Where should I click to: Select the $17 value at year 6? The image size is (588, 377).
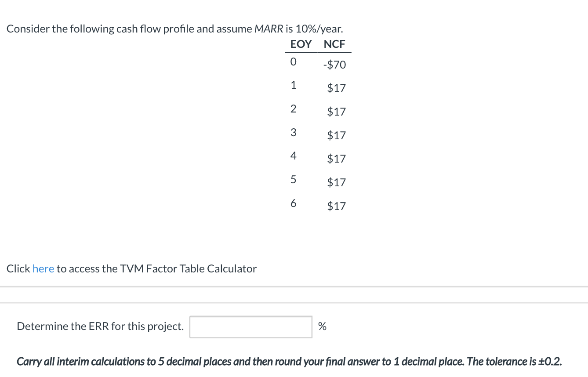coord(336,206)
